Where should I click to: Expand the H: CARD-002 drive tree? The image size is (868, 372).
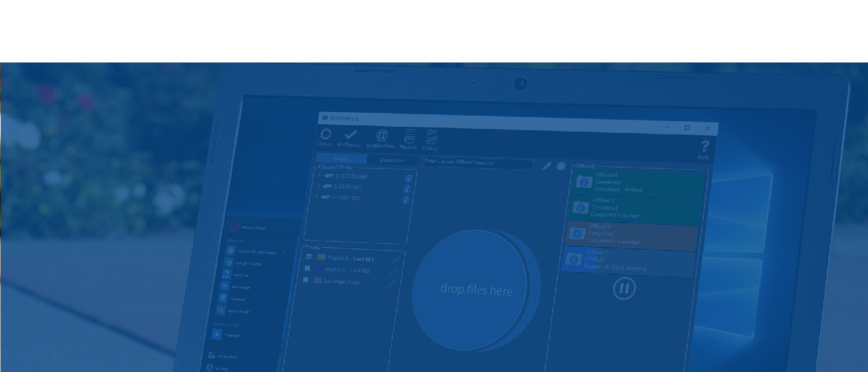click(316, 197)
